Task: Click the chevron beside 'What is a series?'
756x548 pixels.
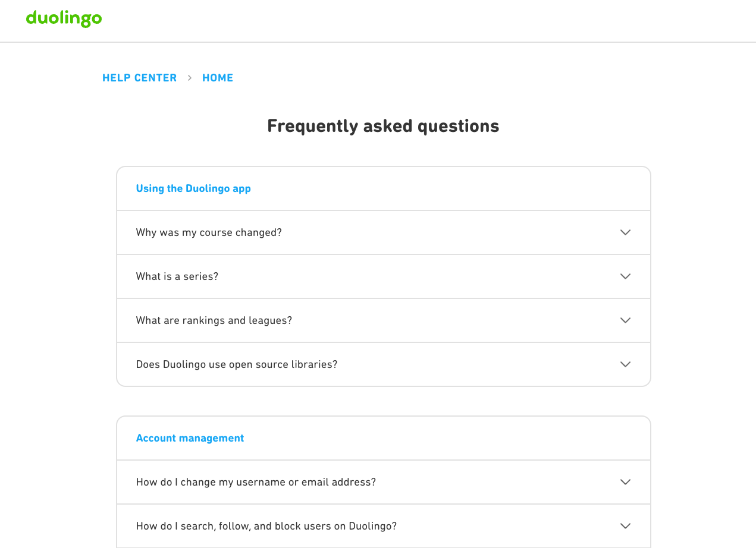Action: click(625, 276)
